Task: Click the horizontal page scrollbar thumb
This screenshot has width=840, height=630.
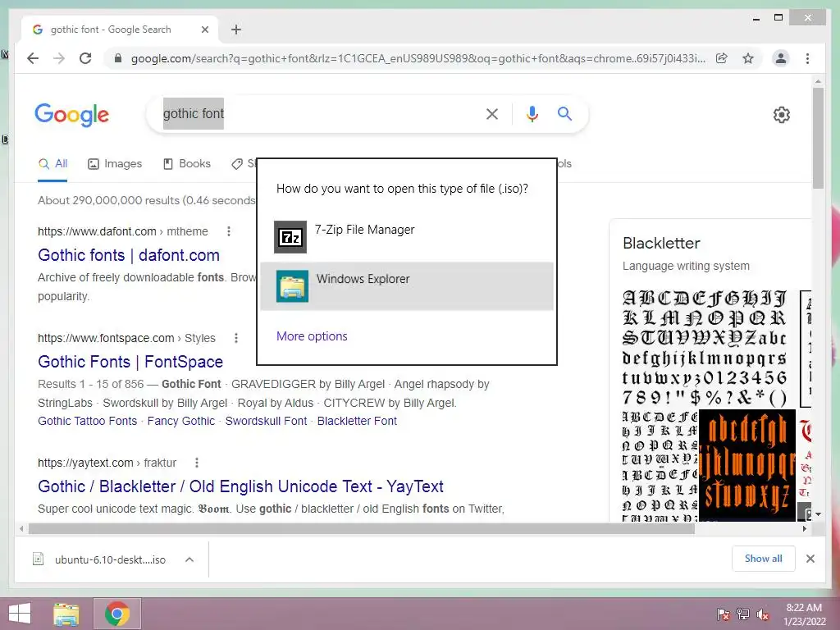Action: (362, 529)
